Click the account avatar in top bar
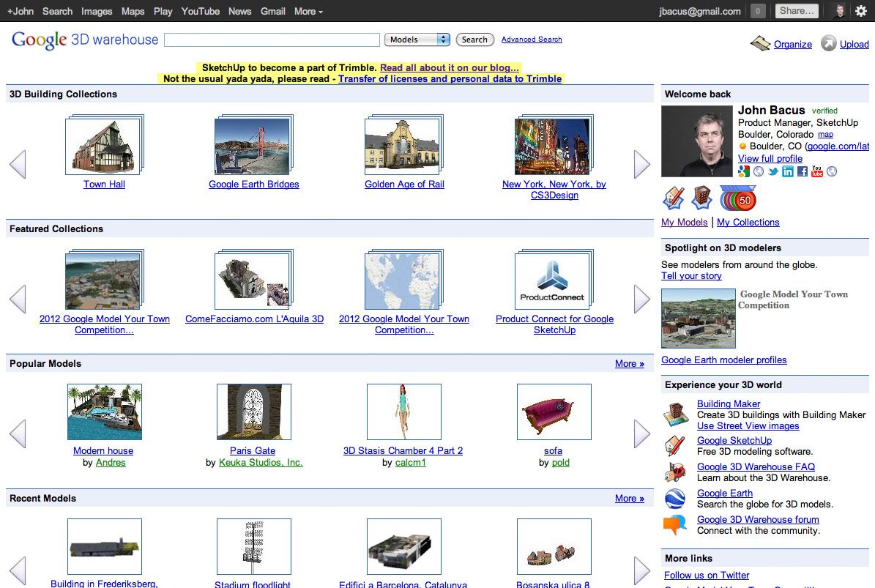 point(839,10)
